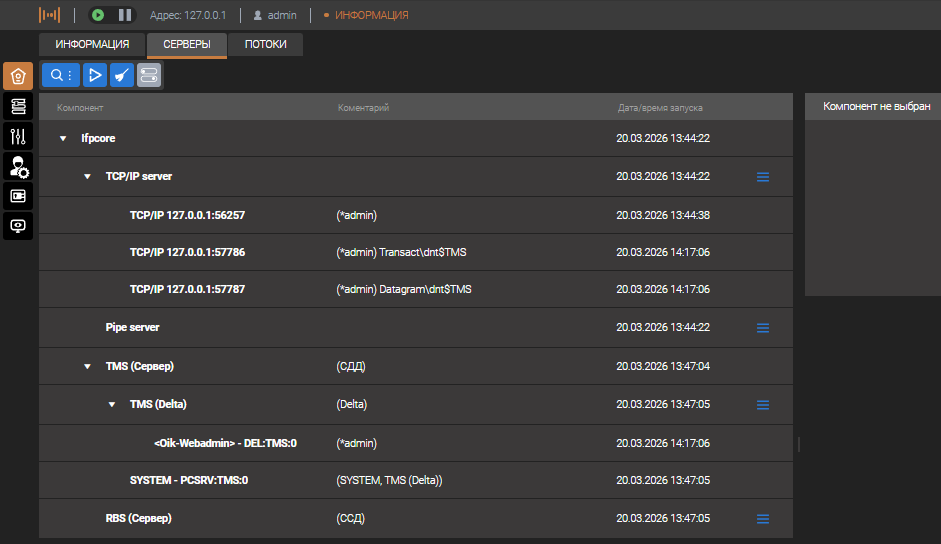Select the SYSTEM - PCSRV:TMS:0 row
The width and height of the screenshot is (941, 544).
point(189,481)
